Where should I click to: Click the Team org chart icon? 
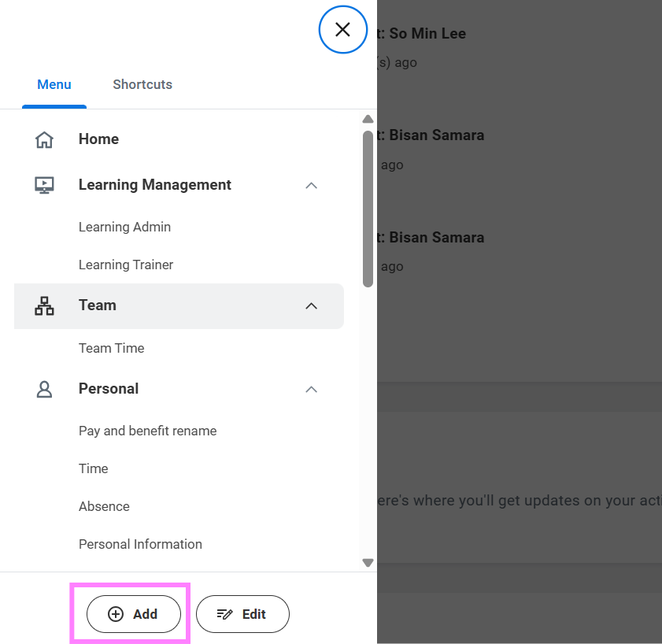pos(44,305)
